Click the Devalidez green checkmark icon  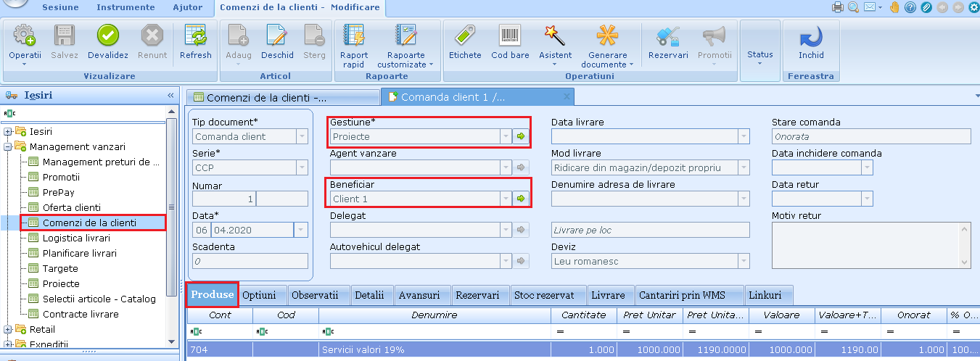pyautogui.click(x=108, y=36)
